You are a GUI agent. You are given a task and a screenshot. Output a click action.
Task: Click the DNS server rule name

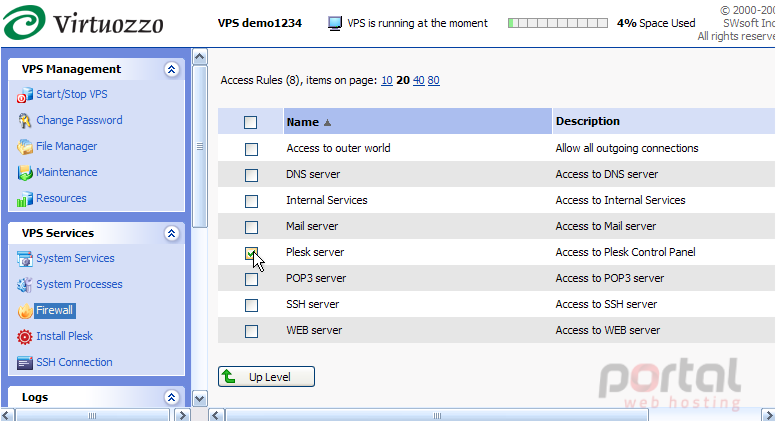pyautogui.click(x=313, y=175)
